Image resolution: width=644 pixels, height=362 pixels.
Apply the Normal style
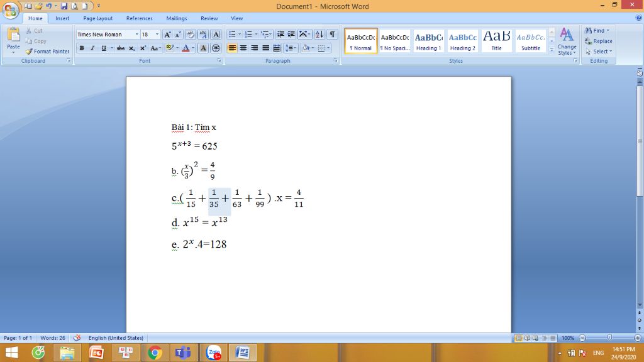click(x=360, y=41)
